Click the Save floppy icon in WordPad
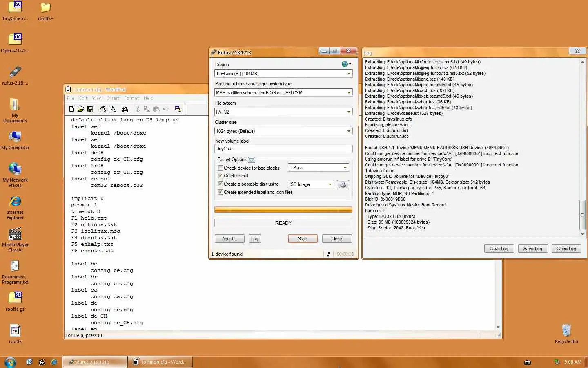Image resolution: width=588 pixels, height=368 pixels. pos(90,109)
